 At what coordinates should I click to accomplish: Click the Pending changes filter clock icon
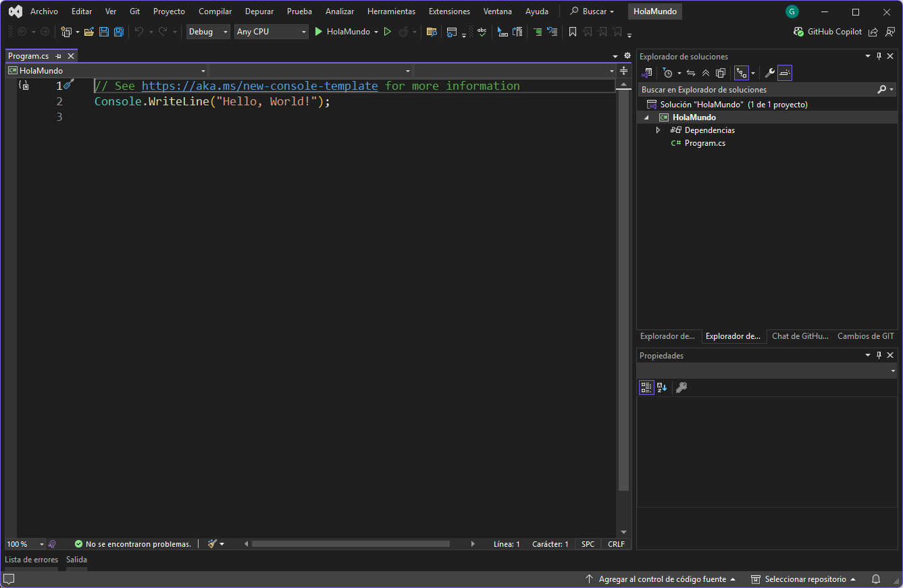667,73
